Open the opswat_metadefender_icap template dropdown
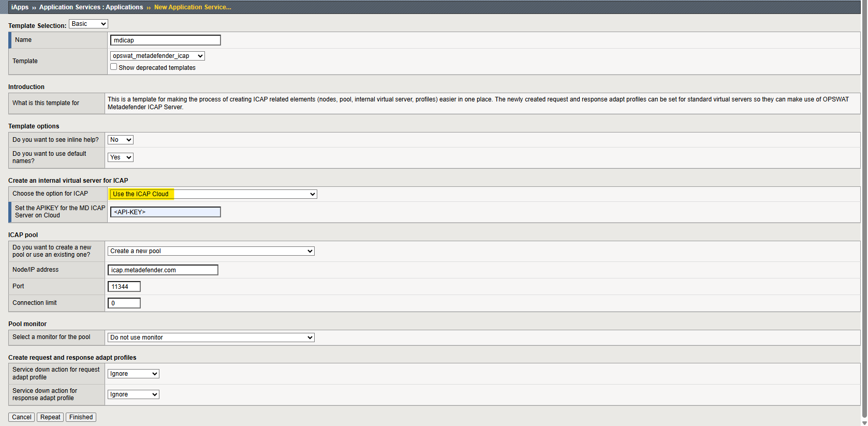The width and height of the screenshot is (868, 426). point(157,56)
